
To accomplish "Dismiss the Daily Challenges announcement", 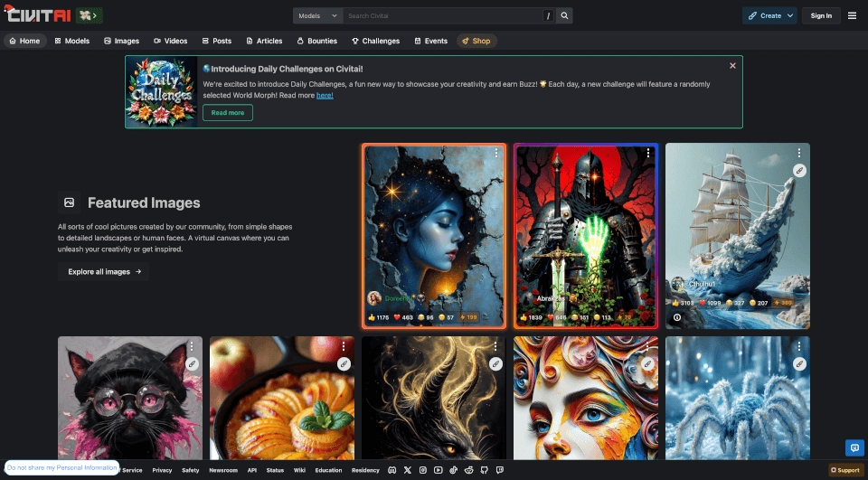I will click(732, 65).
